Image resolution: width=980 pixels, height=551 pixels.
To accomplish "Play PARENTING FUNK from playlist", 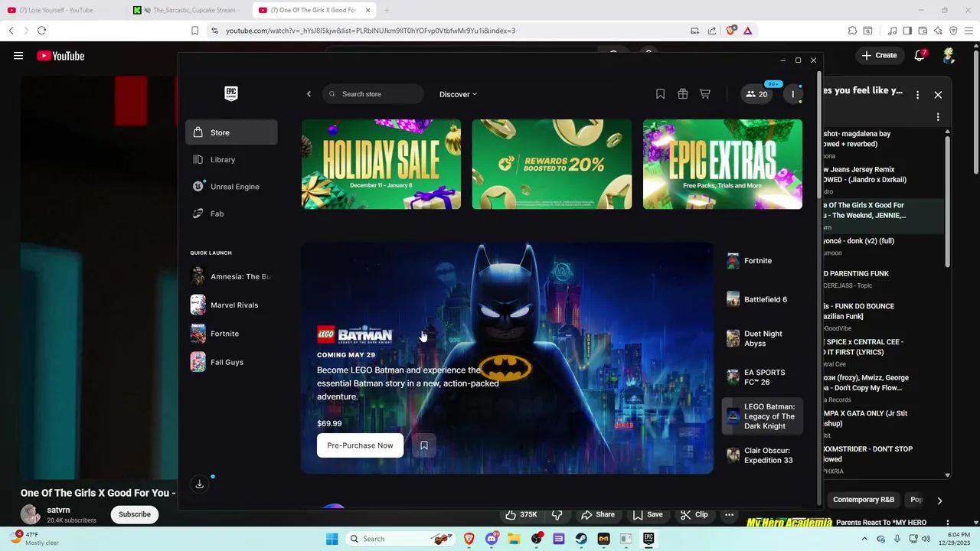I will [x=883, y=279].
